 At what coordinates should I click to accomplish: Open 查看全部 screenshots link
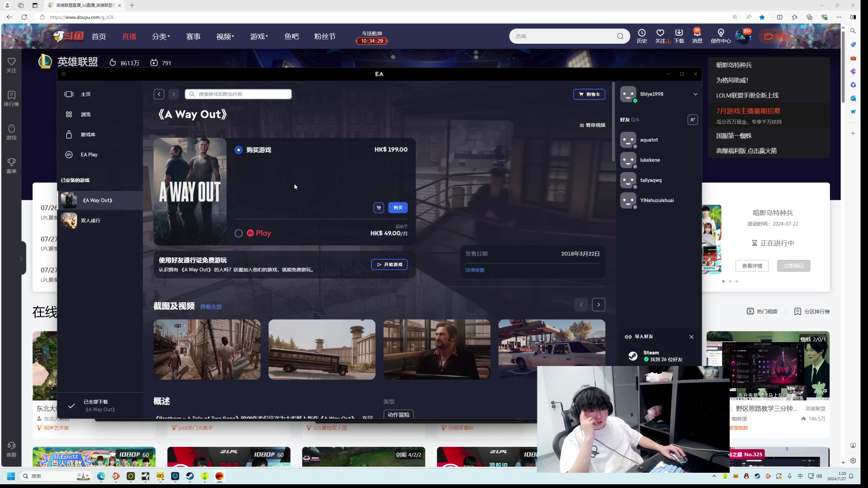pyautogui.click(x=211, y=307)
